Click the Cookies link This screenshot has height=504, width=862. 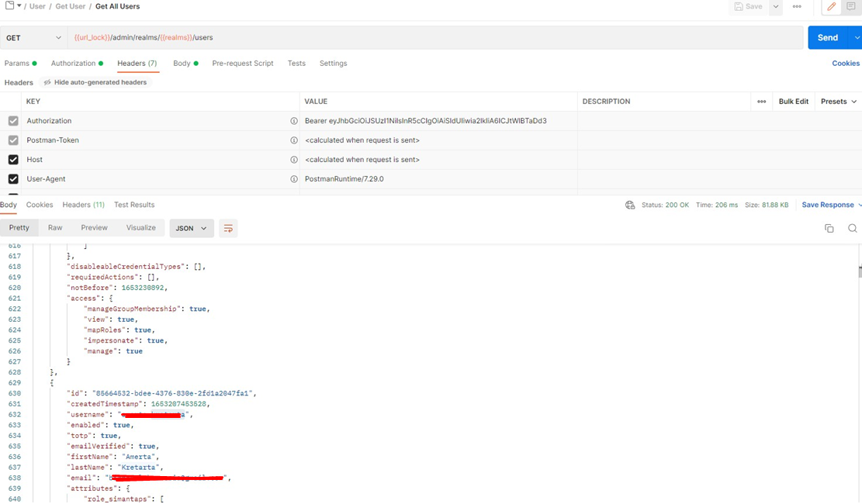pyautogui.click(x=845, y=64)
